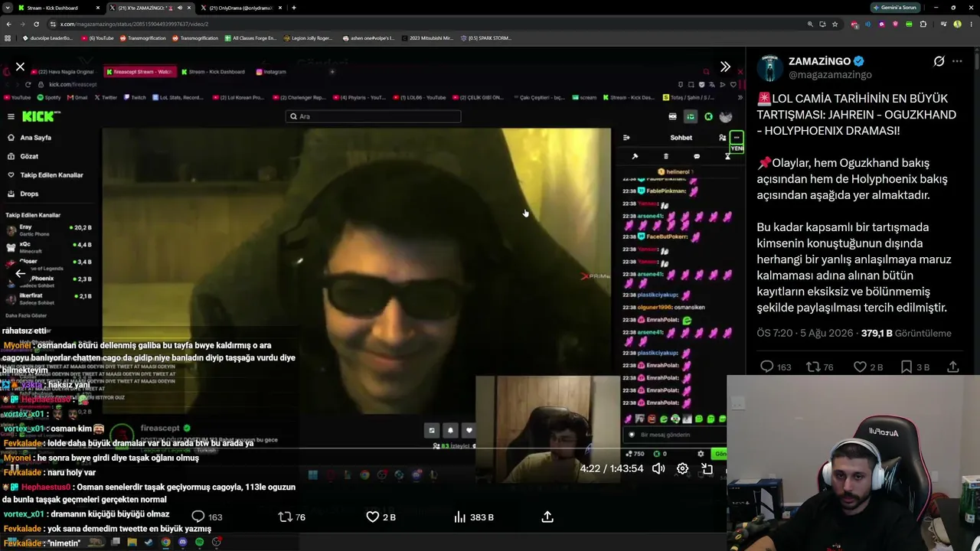Reply using the icon under the video

(198, 517)
